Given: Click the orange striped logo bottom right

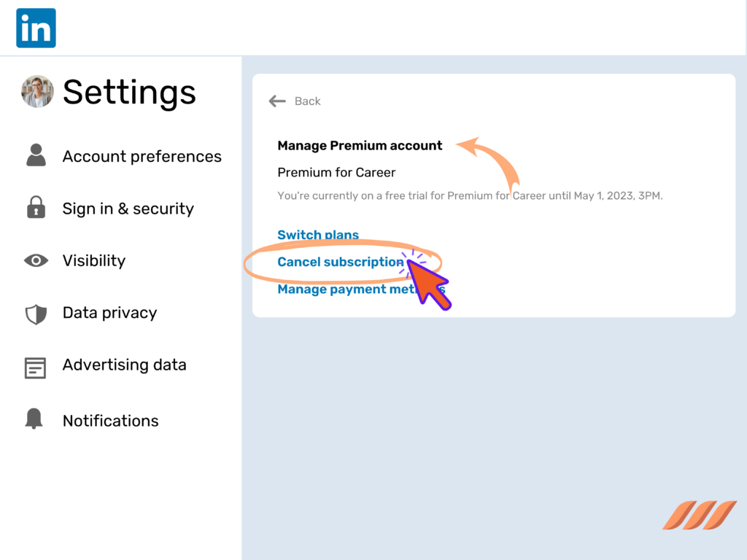Looking at the screenshot, I should pyautogui.click(x=698, y=516).
